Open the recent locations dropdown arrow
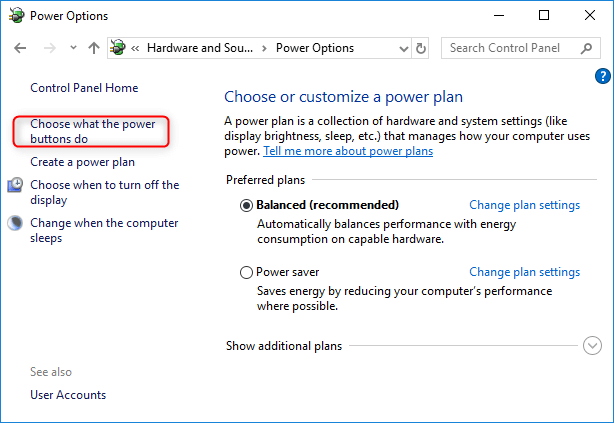The height and width of the screenshot is (423, 614). pos(71,48)
